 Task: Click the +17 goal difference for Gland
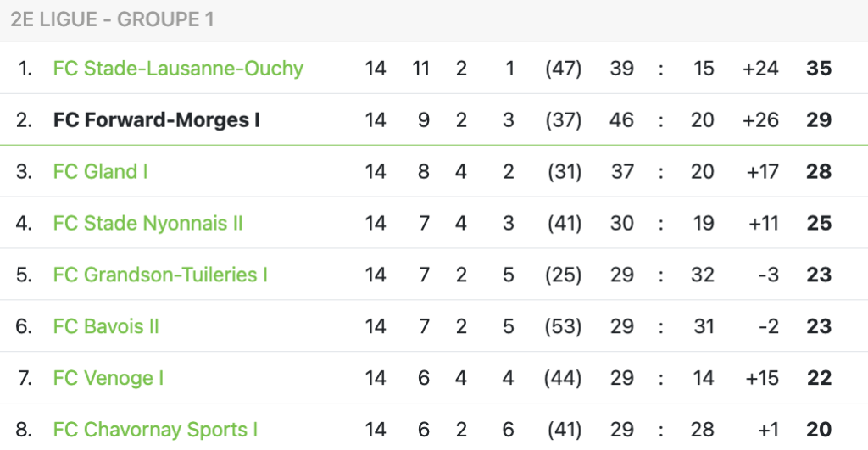coord(762,171)
